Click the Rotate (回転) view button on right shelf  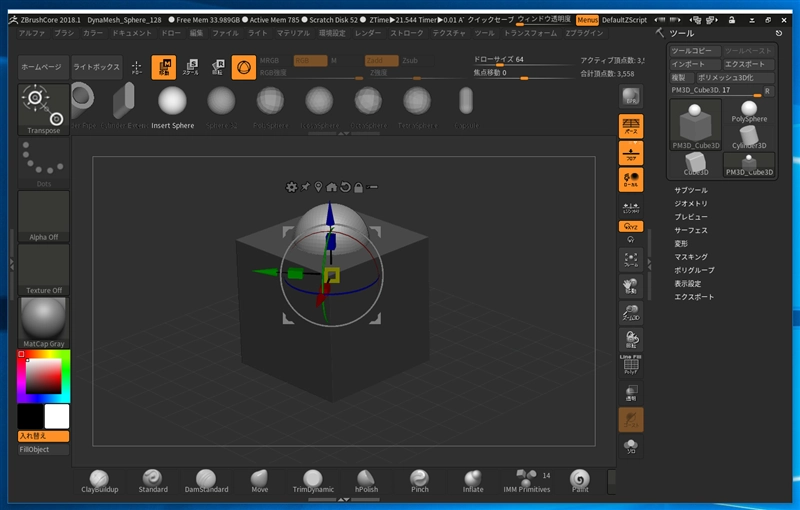(x=631, y=339)
